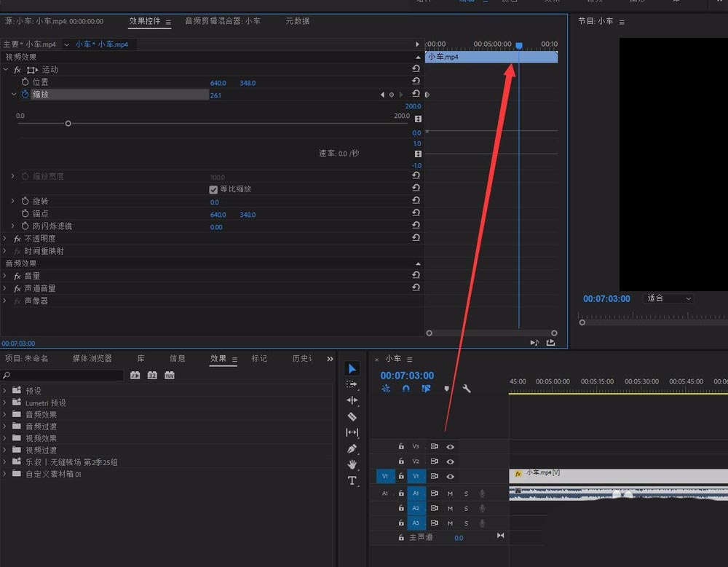
Task: Select the Track Select Forward tool
Action: [352, 384]
